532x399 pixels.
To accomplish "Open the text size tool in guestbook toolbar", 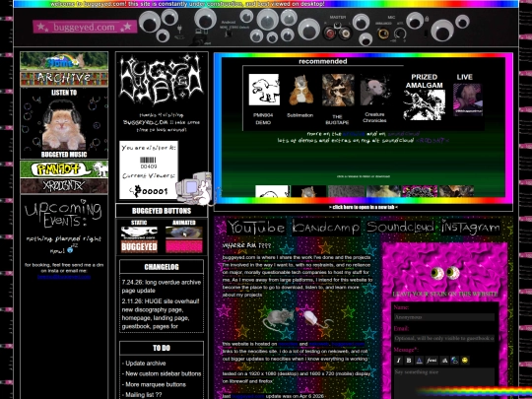I will (444, 361).
